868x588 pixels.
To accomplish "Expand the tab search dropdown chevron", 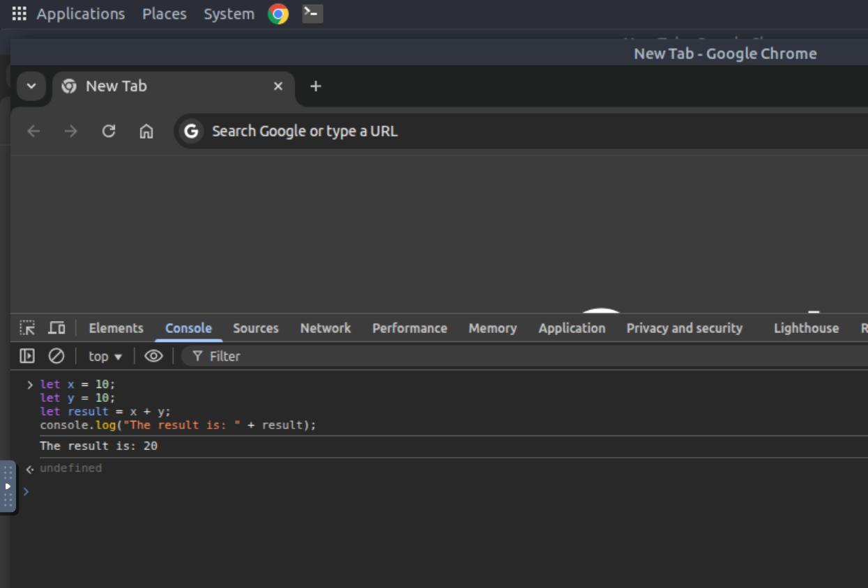I will [x=31, y=86].
